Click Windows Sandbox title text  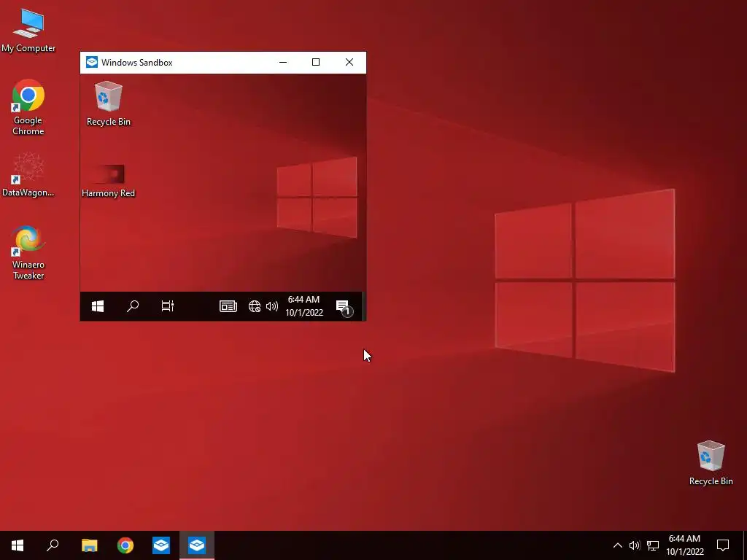136,63
